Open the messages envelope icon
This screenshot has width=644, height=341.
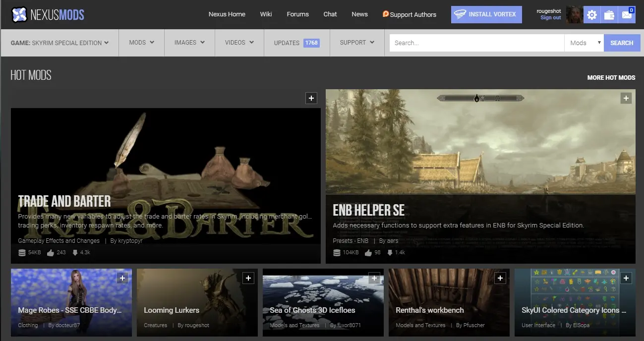click(x=627, y=15)
